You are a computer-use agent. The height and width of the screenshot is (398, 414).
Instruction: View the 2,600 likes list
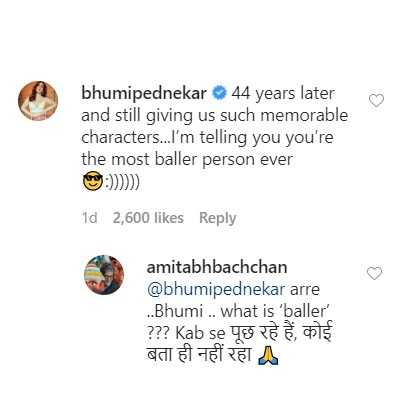pos(148,218)
